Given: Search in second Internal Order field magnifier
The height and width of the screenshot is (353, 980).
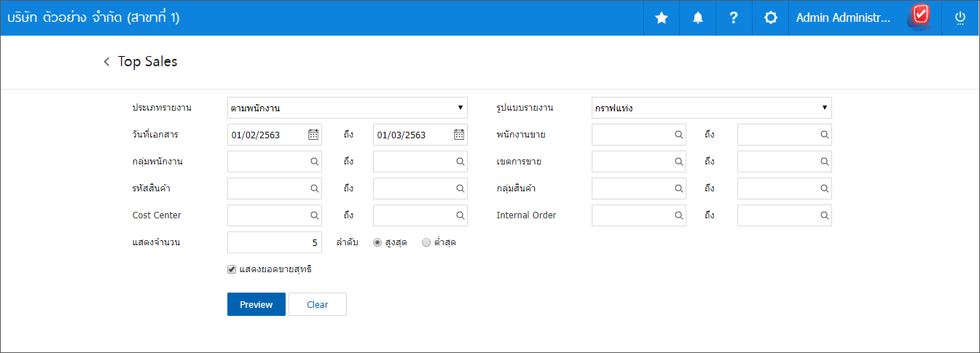Looking at the screenshot, I should 824,215.
